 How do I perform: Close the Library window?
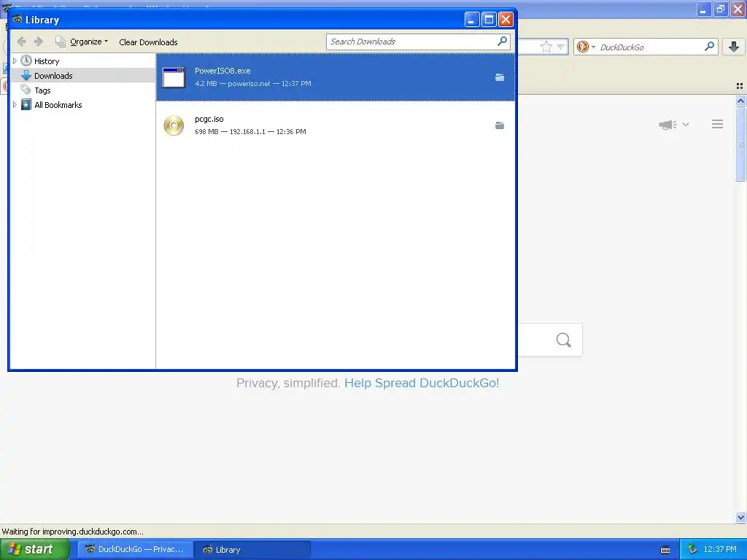506,20
